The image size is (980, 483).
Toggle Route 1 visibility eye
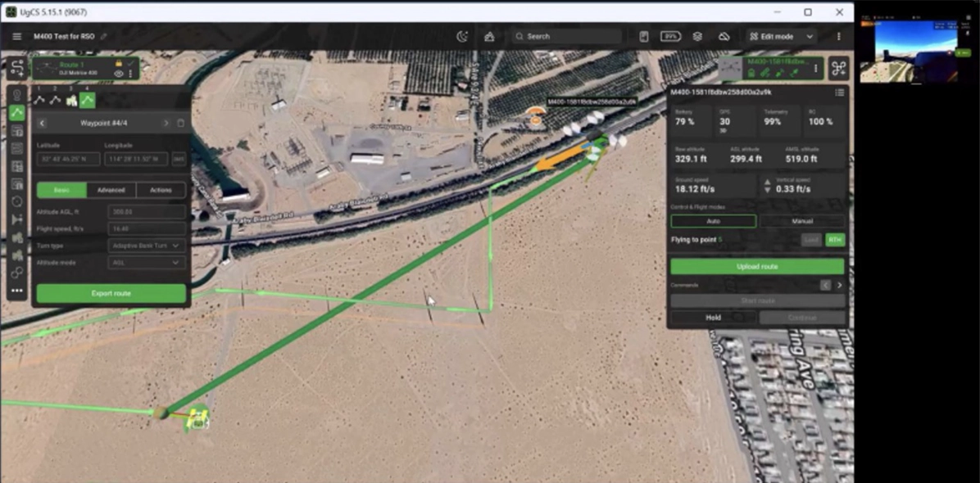(x=119, y=74)
